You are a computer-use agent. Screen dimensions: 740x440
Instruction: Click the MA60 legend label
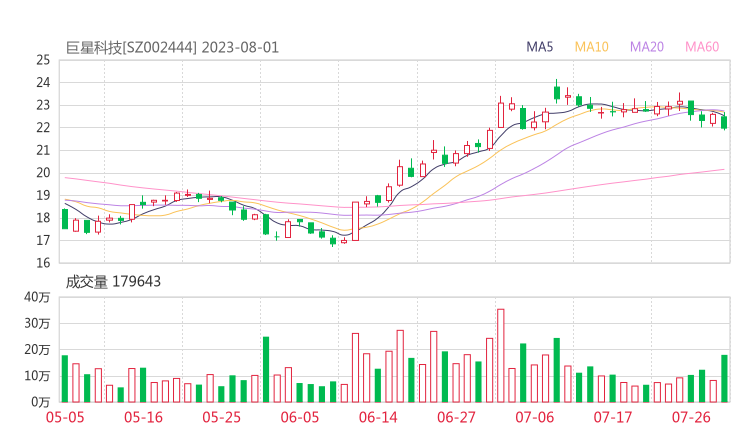click(702, 47)
